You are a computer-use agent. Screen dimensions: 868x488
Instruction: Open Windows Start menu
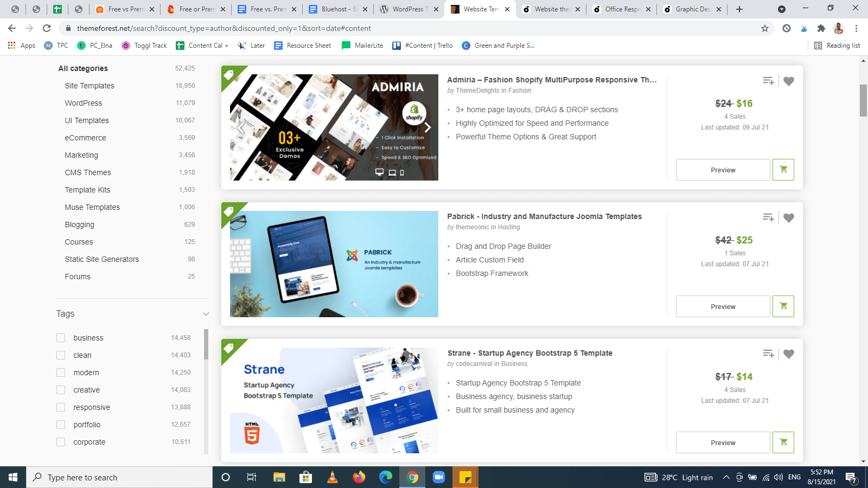click(13, 477)
